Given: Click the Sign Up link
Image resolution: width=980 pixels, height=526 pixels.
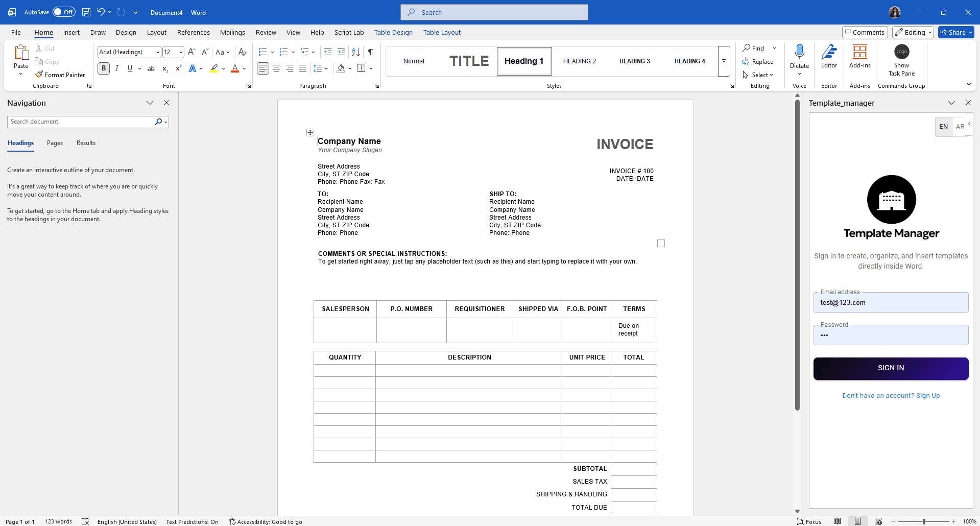Looking at the screenshot, I should coord(927,396).
